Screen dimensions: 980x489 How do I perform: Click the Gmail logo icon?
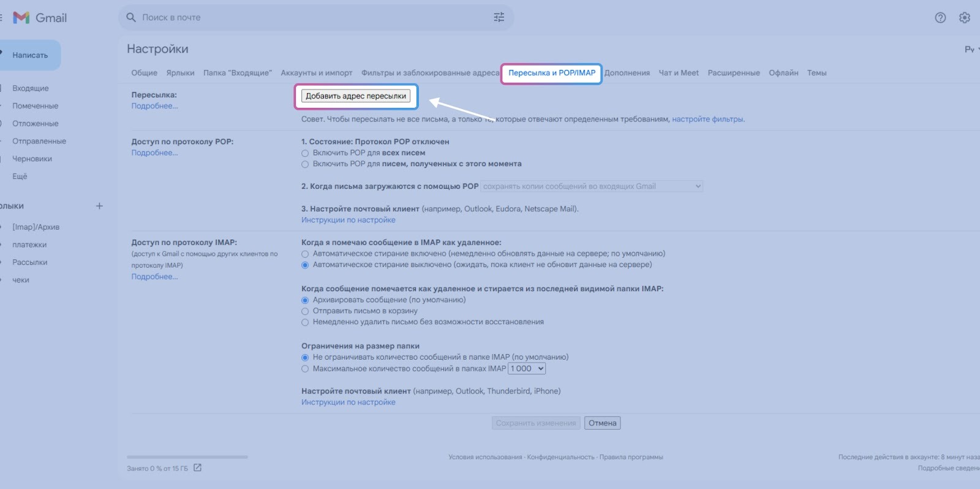(22, 18)
